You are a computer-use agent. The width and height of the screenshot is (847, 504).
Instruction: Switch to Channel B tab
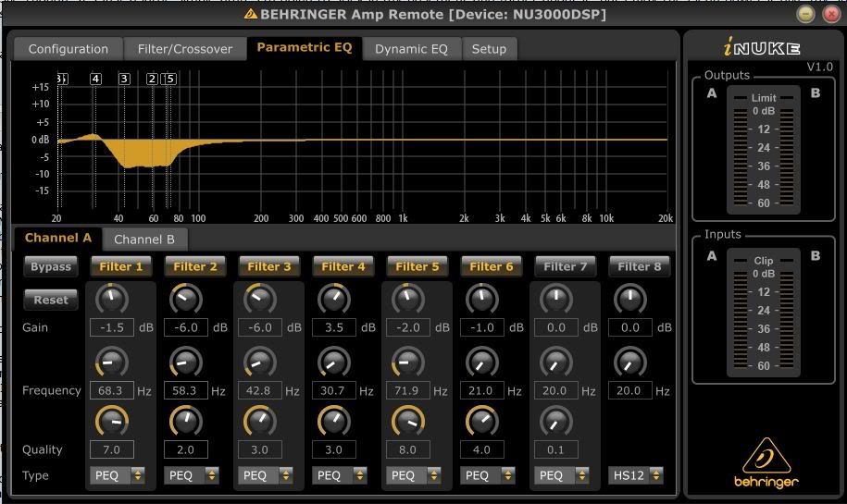144,240
